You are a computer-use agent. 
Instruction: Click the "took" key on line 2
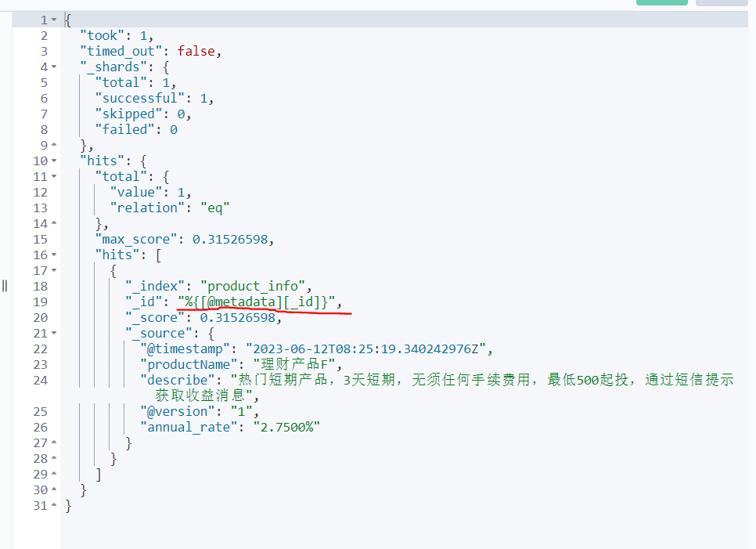[x=103, y=36]
